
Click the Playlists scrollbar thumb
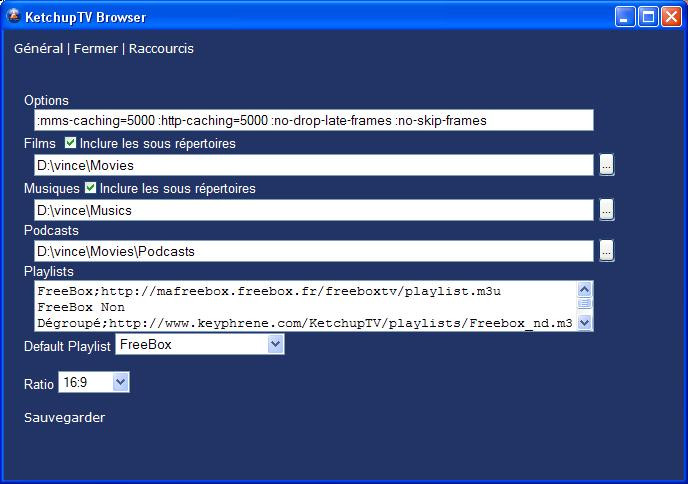click(x=584, y=304)
